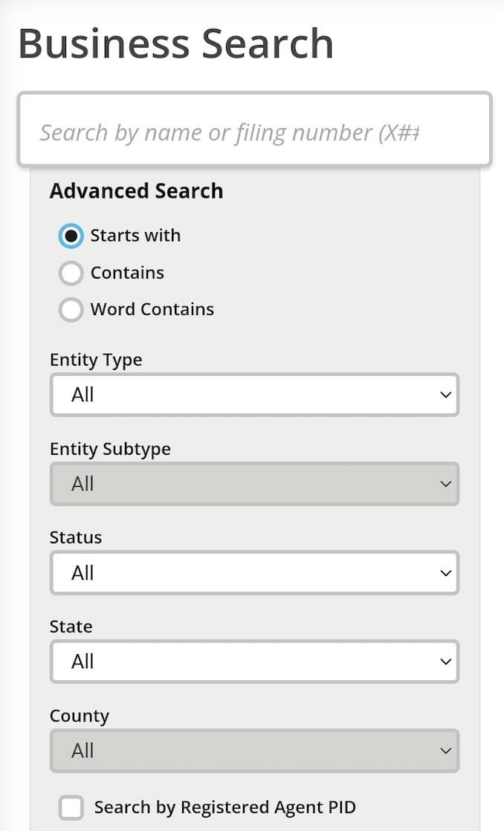This screenshot has width=504, height=831.
Task: Click the Entity Type chevron arrow
Action: (445, 395)
